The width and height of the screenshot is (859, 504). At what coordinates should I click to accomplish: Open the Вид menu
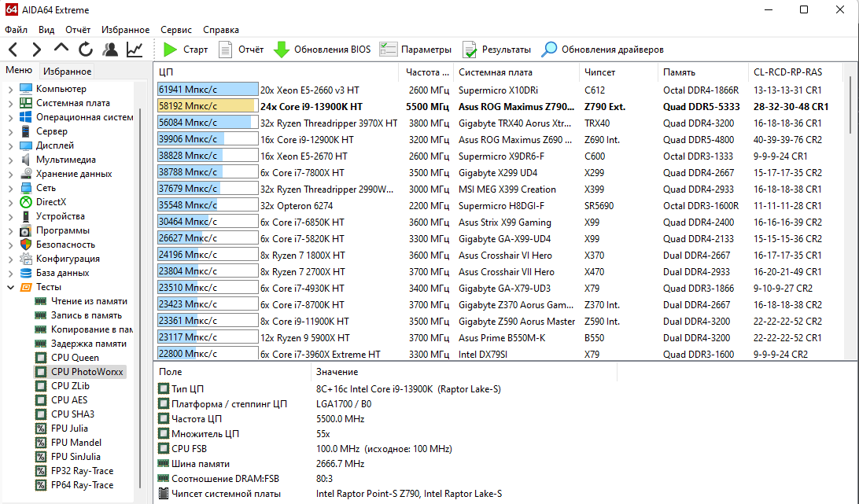[46, 30]
